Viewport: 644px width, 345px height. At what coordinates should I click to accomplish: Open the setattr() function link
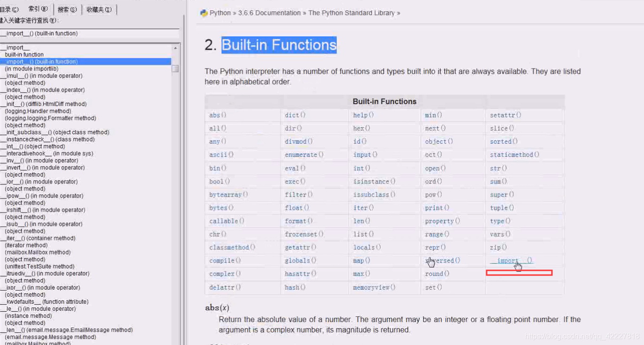pos(506,115)
